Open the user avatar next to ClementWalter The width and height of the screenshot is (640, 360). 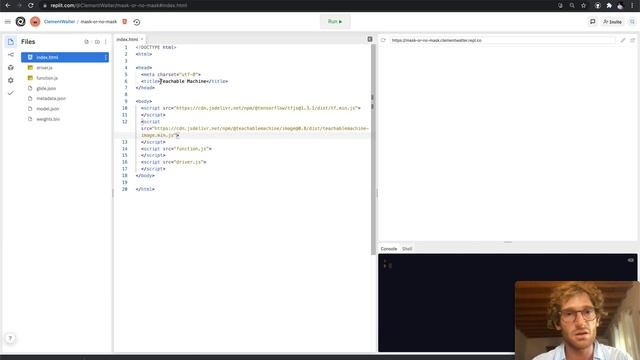click(x=35, y=22)
